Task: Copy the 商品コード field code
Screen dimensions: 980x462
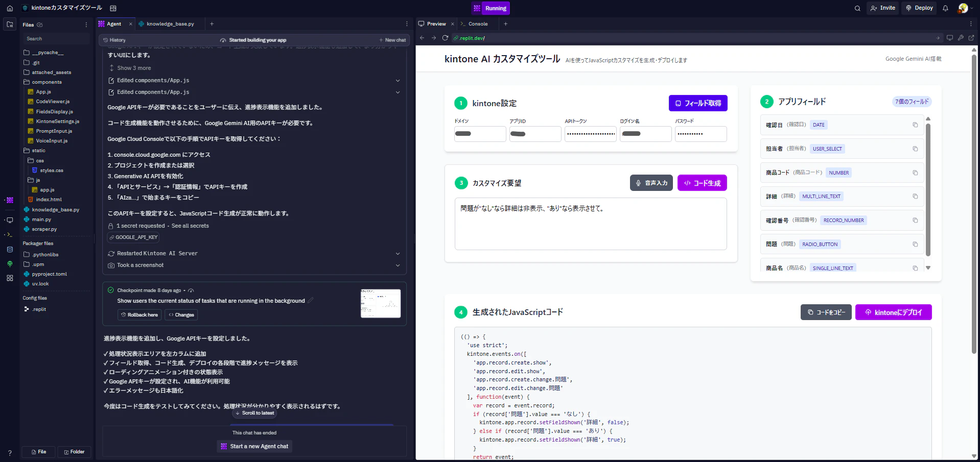Action: (x=915, y=173)
